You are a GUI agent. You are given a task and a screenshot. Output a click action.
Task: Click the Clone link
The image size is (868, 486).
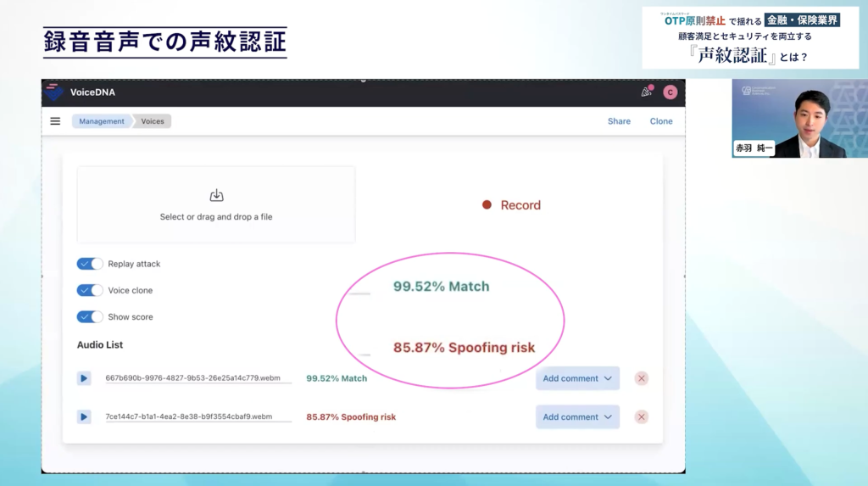click(661, 121)
